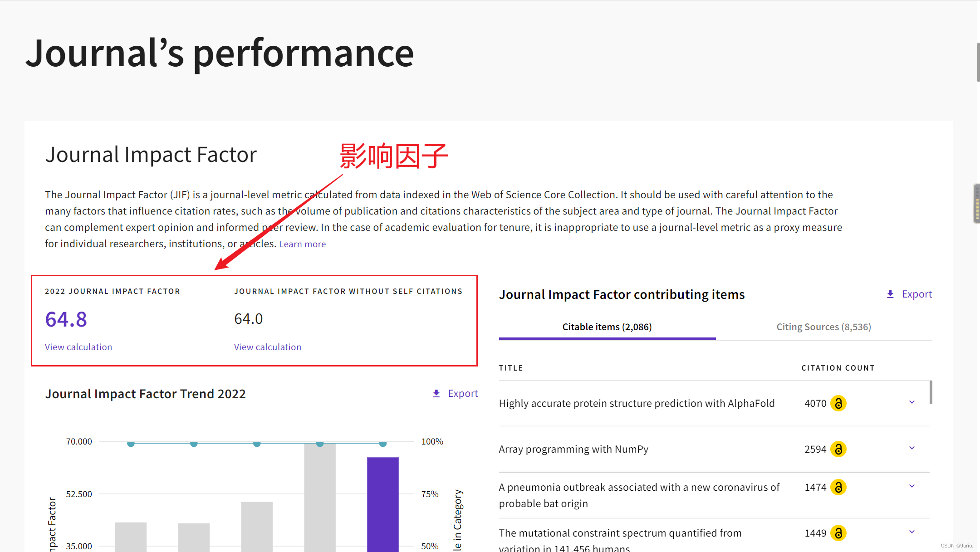This screenshot has height=552, width=980.
Task: Click the page vertical scrollbar thumb
Action: point(978,63)
